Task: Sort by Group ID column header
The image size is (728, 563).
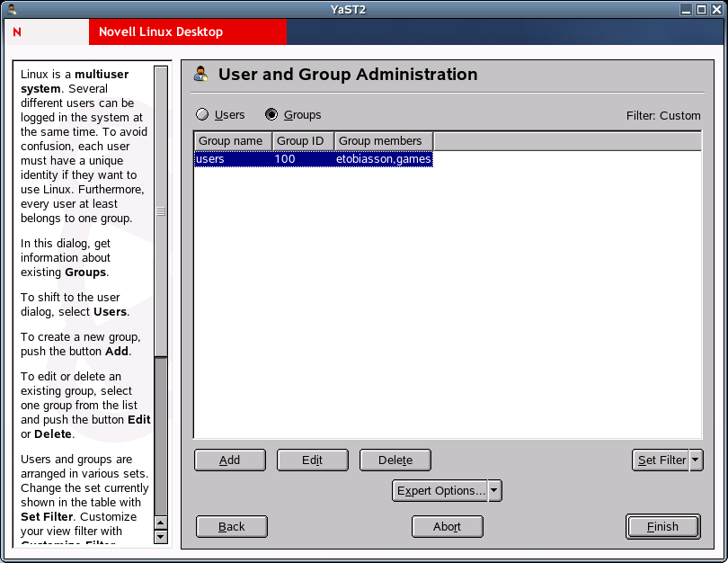Action: [303, 140]
